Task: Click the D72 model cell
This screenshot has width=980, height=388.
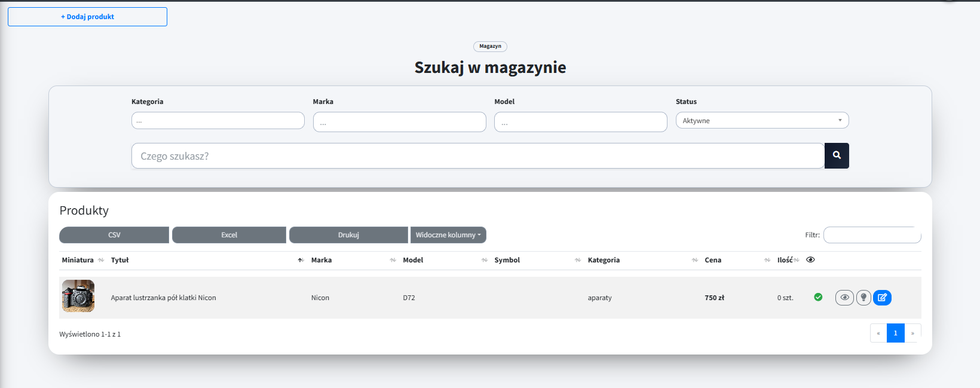Action: click(x=409, y=298)
